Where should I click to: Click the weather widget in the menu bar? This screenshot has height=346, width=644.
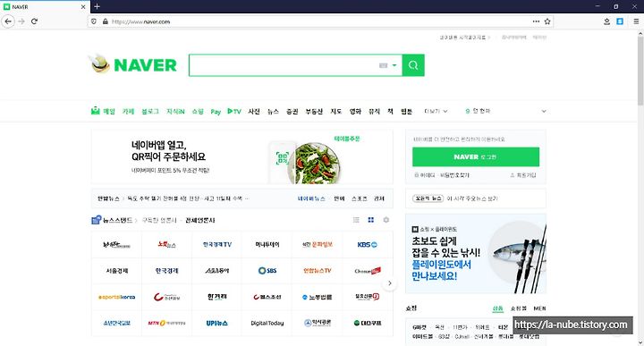click(478, 111)
